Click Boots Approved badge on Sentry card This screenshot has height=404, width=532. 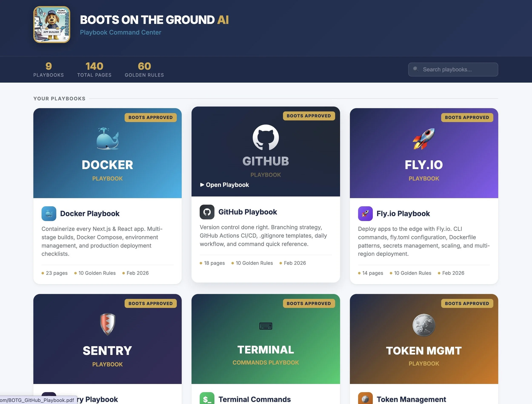pyautogui.click(x=151, y=303)
